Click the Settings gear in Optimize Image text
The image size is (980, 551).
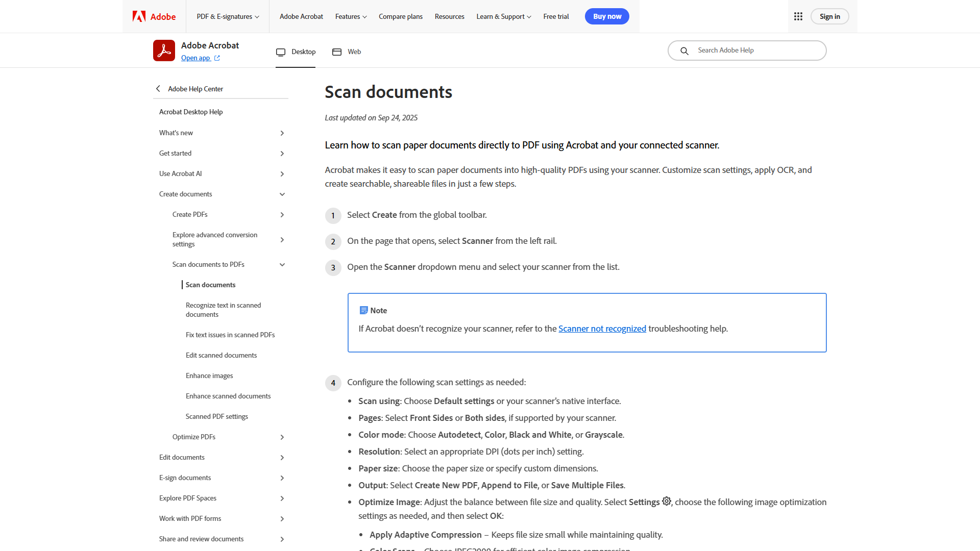[667, 502]
